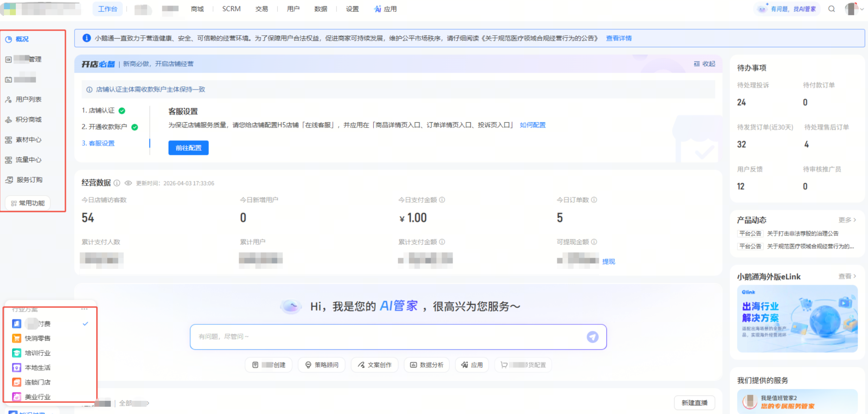Viewport: 868px width, 414px height.
Task: Hide 经营数据 values with the eye toggle
Action: coord(128,183)
